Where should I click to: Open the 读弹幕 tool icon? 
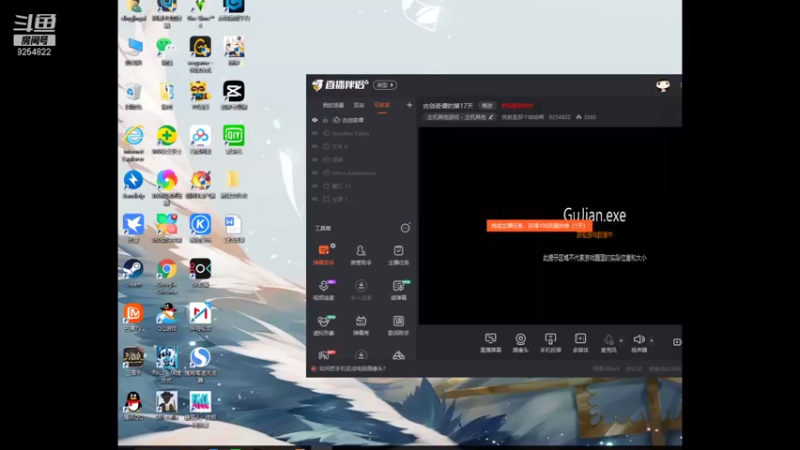pyautogui.click(x=398, y=289)
